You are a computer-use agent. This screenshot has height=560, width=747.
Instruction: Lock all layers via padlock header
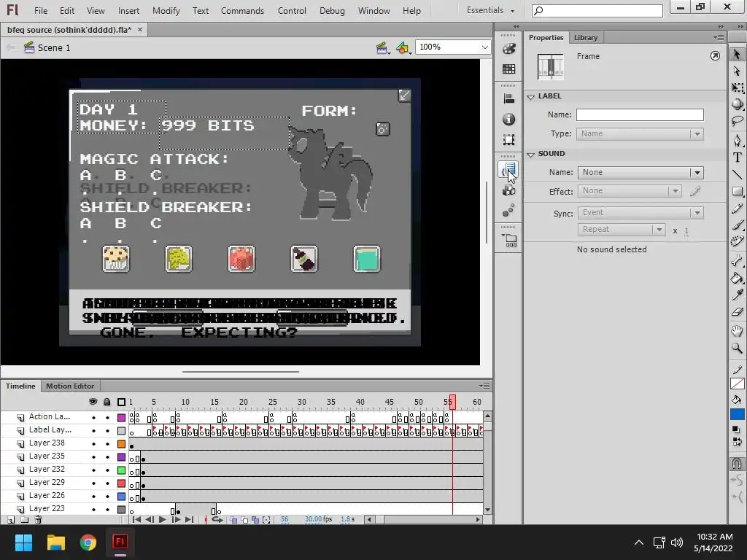pyautogui.click(x=107, y=402)
